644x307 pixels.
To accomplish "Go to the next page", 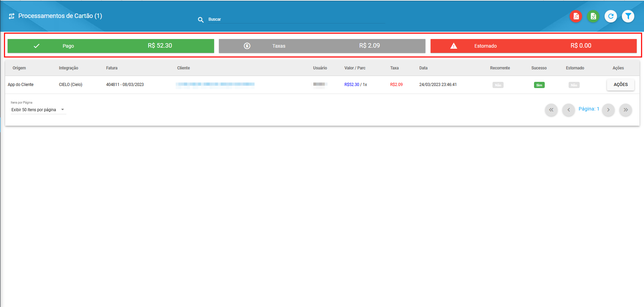I will (x=608, y=110).
